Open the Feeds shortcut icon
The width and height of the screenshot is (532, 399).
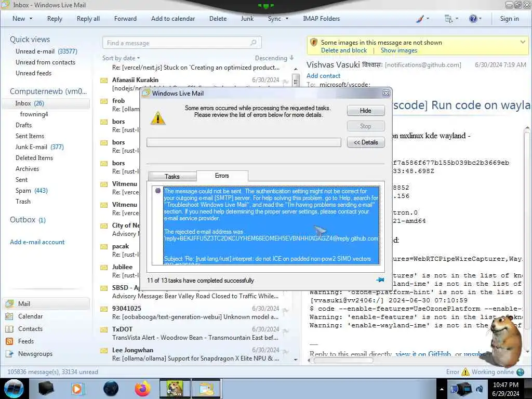click(9, 341)
